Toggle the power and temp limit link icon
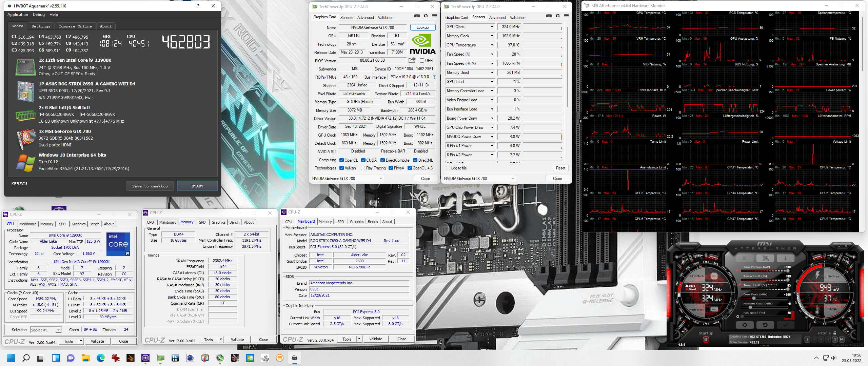This screenshot has width=868, height=366. pos(739,285)
